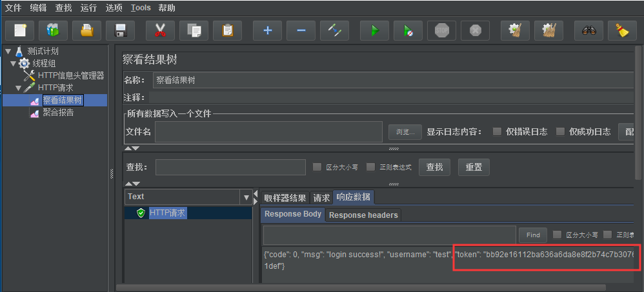Click the green Start run icon

tap(374, 30)
